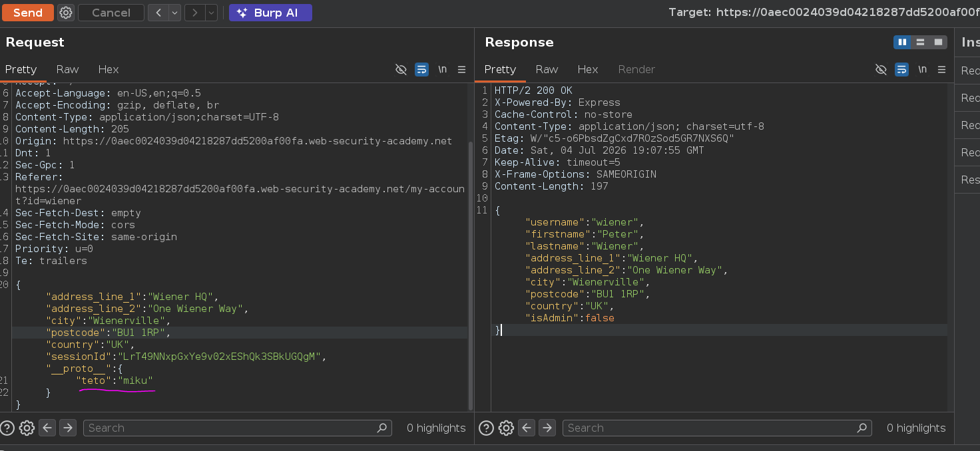Screen dimensions: 980x451
Task: Click the sessionId value in request
Action: click(x=220, y=357)
